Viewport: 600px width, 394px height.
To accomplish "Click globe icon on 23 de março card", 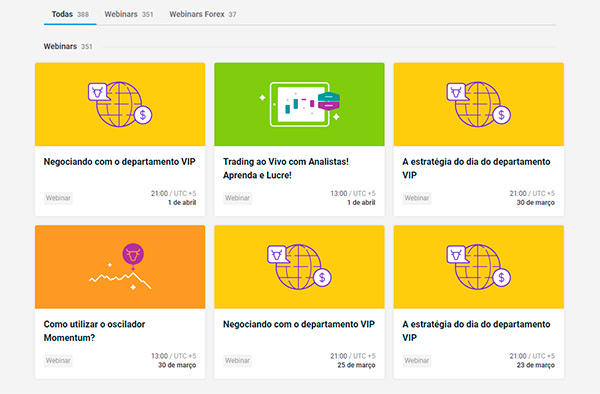I will coord(478,267).
